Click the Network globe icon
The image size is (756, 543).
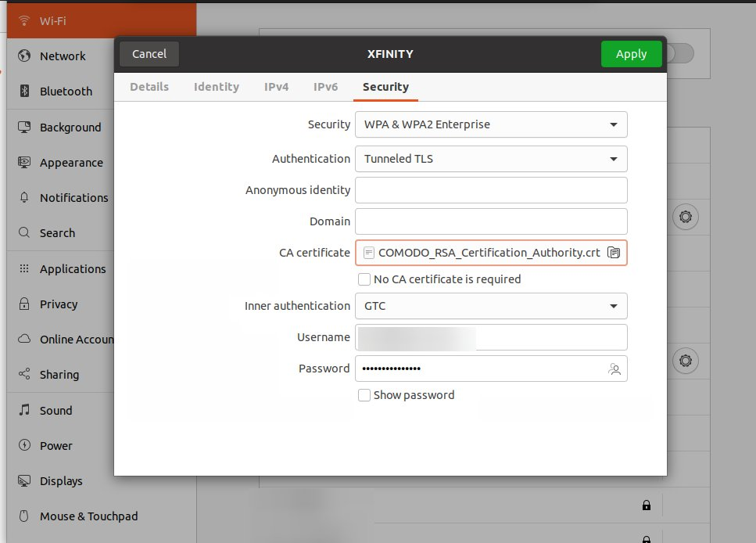tap(24, 56)
